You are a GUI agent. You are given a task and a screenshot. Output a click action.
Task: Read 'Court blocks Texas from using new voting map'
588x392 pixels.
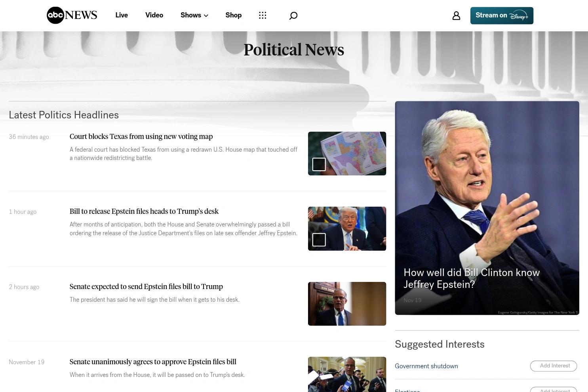[x=141, y=136]
